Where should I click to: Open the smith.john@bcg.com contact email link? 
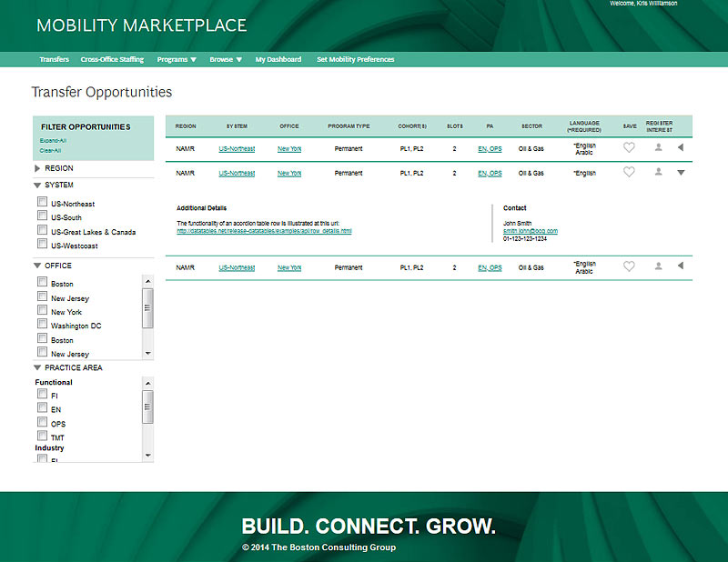531,231
